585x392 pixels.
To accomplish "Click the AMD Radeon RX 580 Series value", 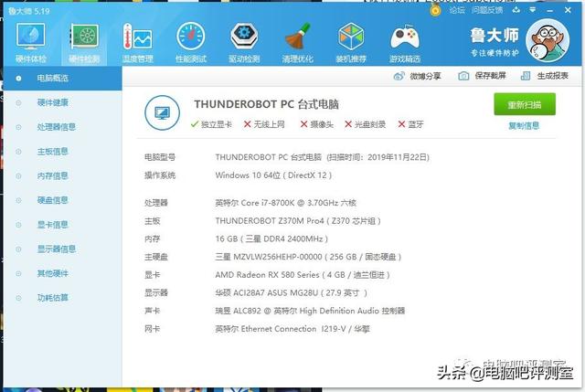I will click(x=303, y=275).
